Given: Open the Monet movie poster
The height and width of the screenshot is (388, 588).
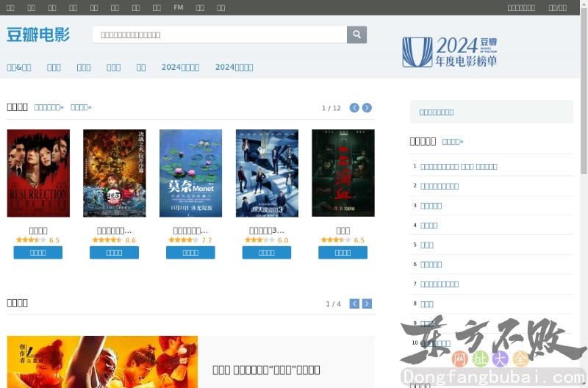Looking at the screenshot, I should point(190,173).
